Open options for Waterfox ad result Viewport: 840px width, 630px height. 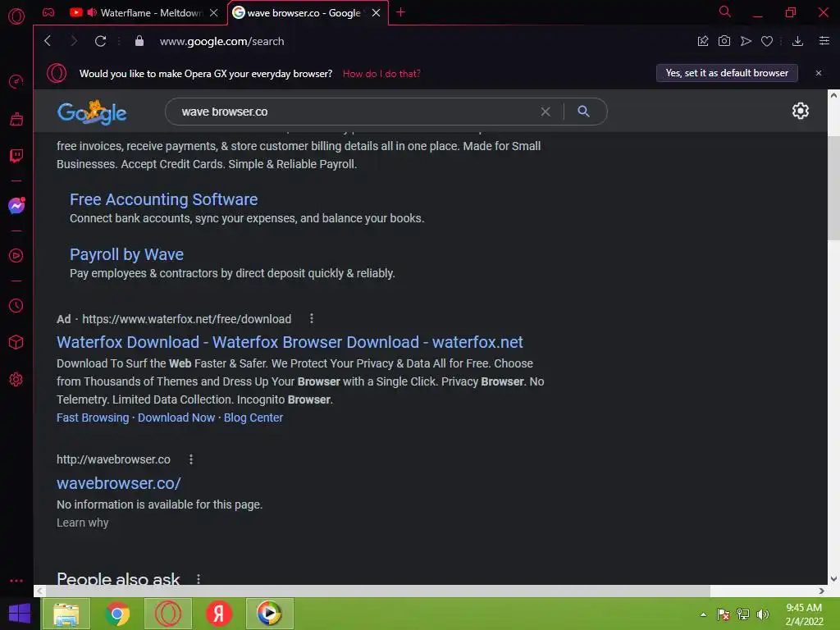(x=312, y=319)
